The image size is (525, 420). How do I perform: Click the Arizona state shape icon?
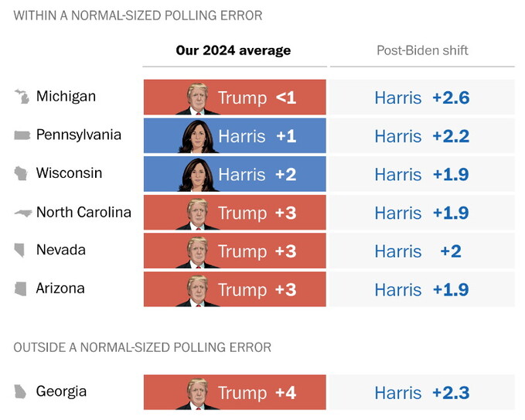(x=22, y=289)
